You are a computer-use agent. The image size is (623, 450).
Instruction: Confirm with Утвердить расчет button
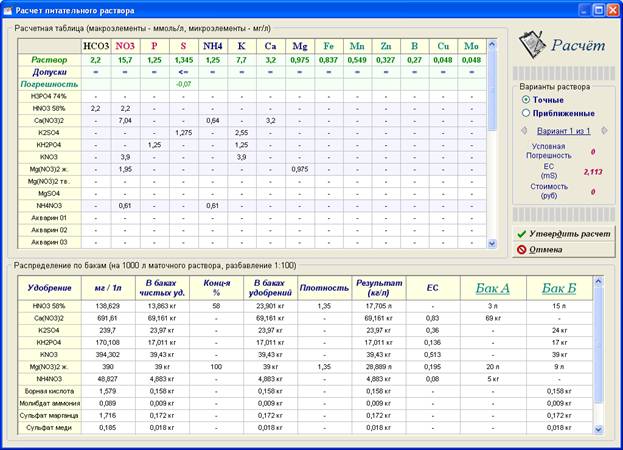563,234
